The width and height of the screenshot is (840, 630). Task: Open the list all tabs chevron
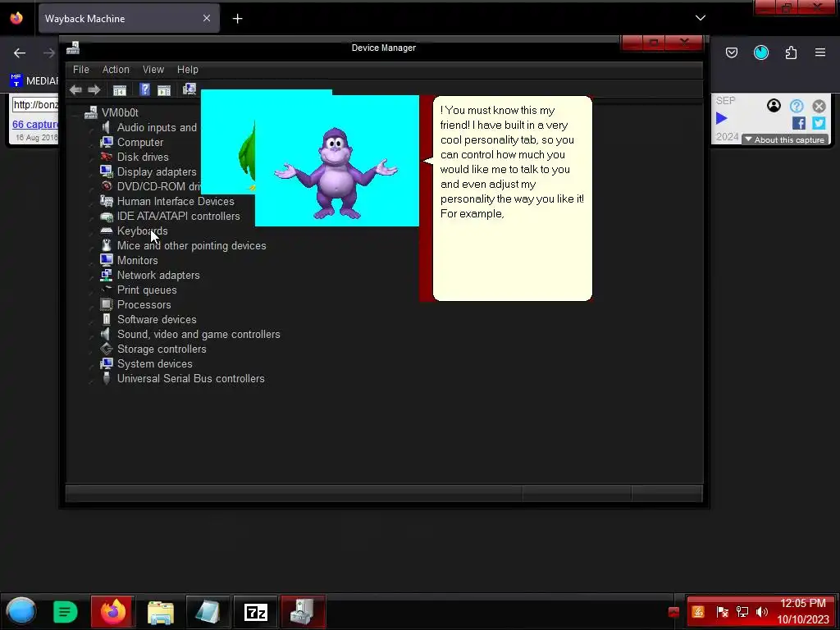[x=701, y=18]
